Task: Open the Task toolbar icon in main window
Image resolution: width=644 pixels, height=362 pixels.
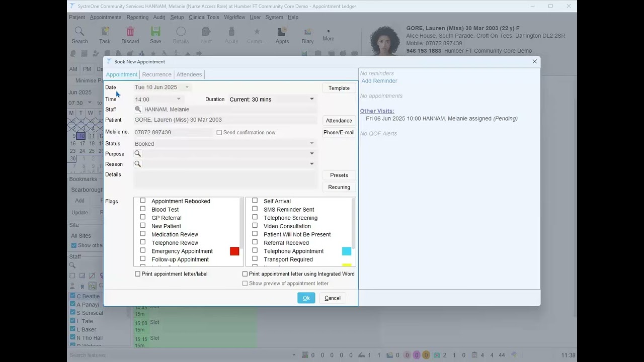Action: [105, 35]
